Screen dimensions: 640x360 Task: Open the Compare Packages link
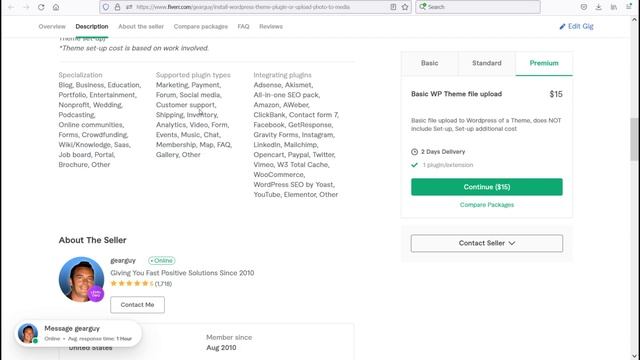(x=487, y=205)
